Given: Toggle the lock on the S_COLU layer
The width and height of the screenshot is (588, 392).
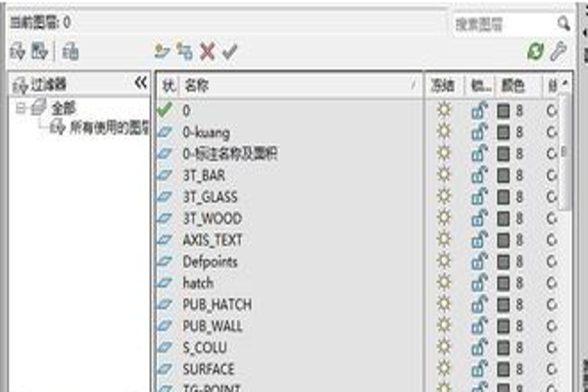Looking at the screenshot, I should pos(479,347).
